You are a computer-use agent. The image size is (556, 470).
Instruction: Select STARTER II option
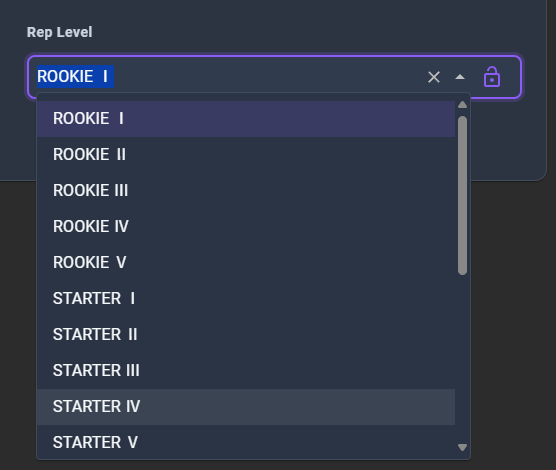click(246, 335)
